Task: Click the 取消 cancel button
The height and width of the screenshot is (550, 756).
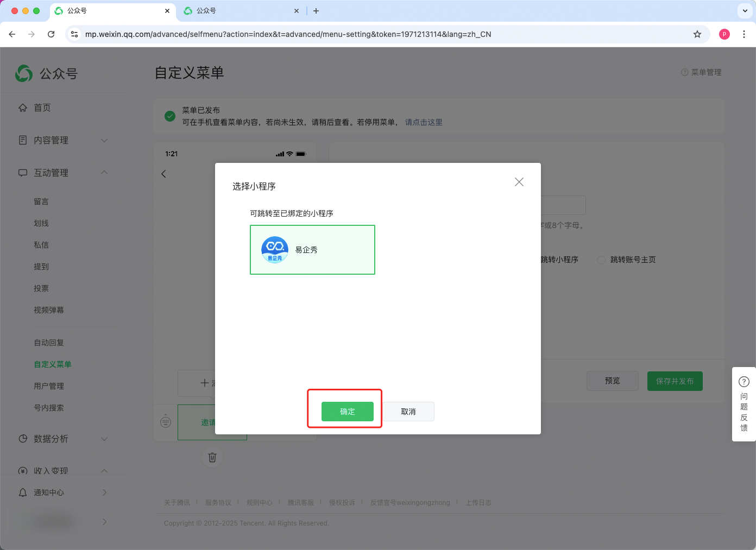Action: [408, 412]
